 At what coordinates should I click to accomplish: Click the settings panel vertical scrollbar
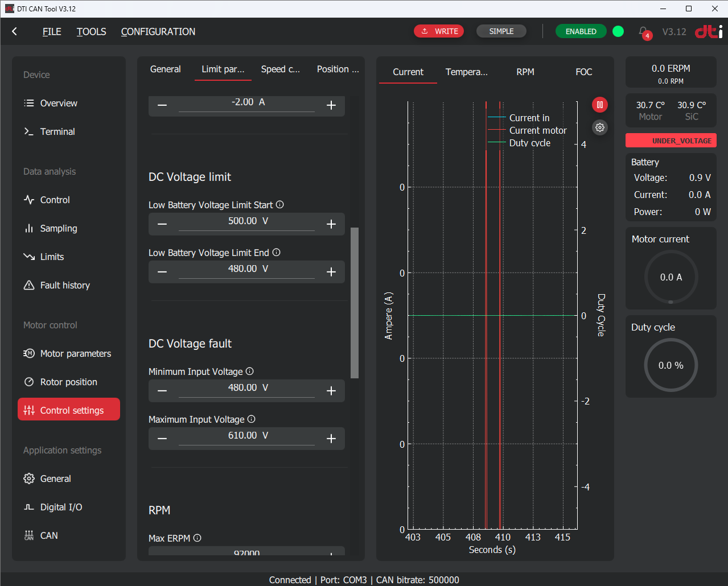point(355,303)
